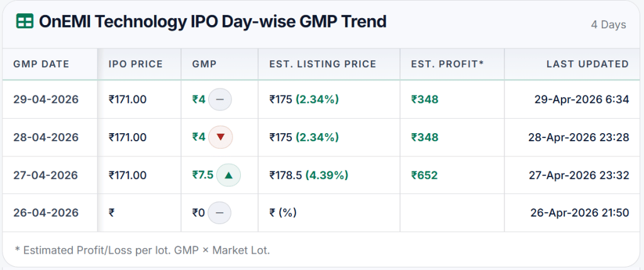Viewport: 644px width, 270px height.
Task: Select the GMP DATE column header
Action: pos(42,64)
